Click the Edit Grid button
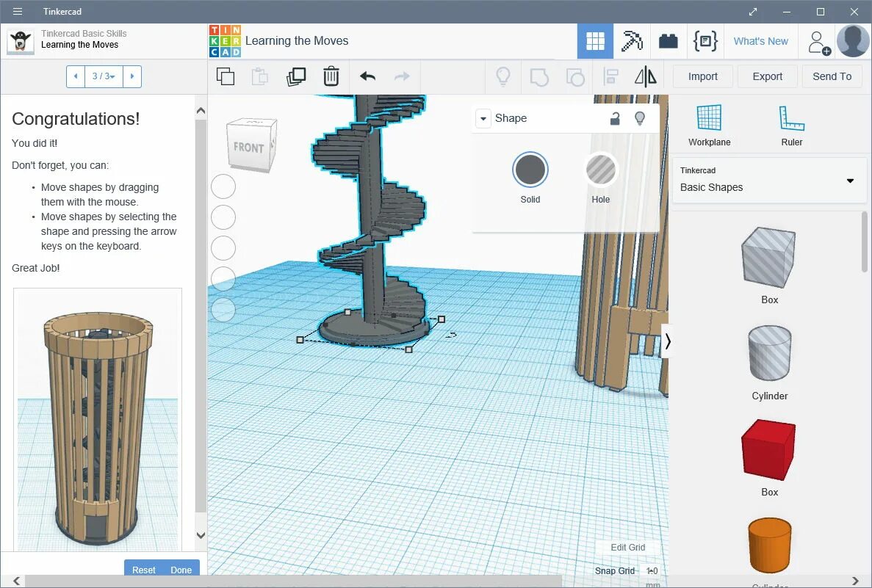This screenshot has width=872, height=588. [628, 548]
